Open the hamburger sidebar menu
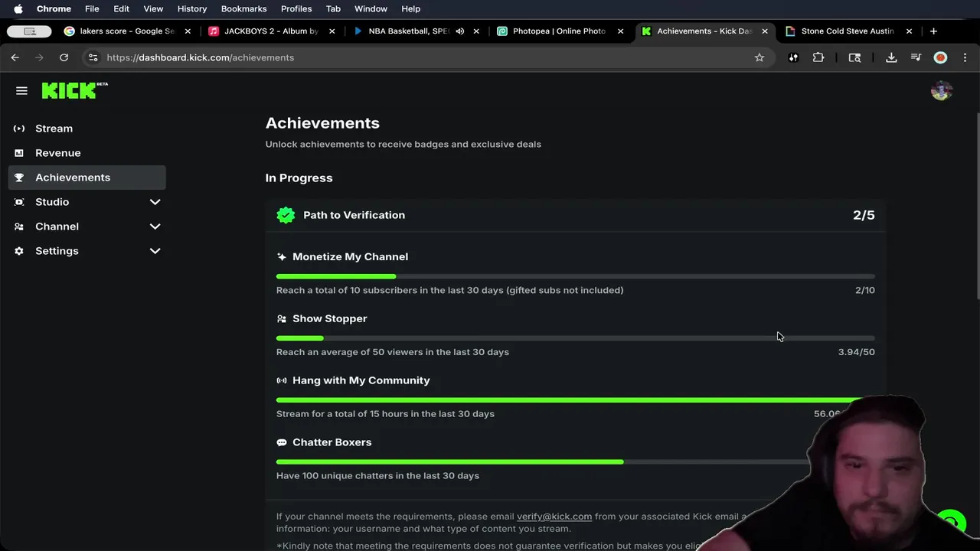The image size is (980, 551). 21,91
